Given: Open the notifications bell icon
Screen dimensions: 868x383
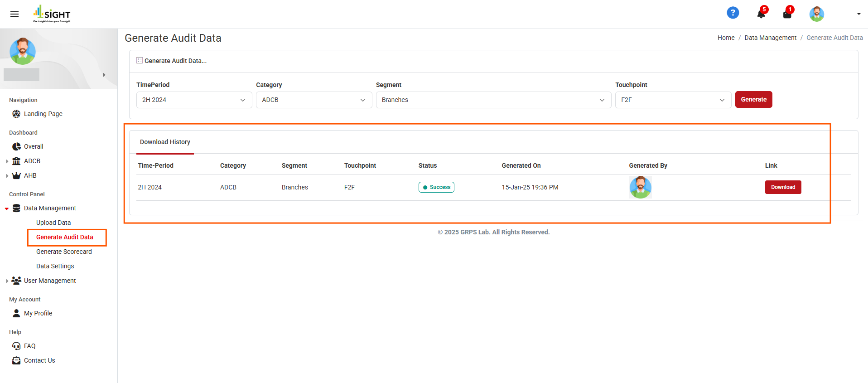Looking at the screenshot, I should point(761,14).
